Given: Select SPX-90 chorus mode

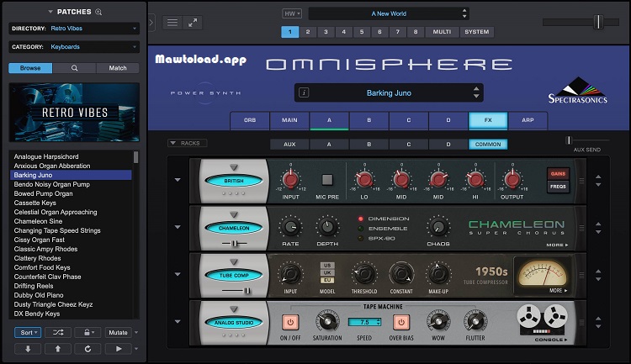Looking at the screenshot, I should point(376,238).
